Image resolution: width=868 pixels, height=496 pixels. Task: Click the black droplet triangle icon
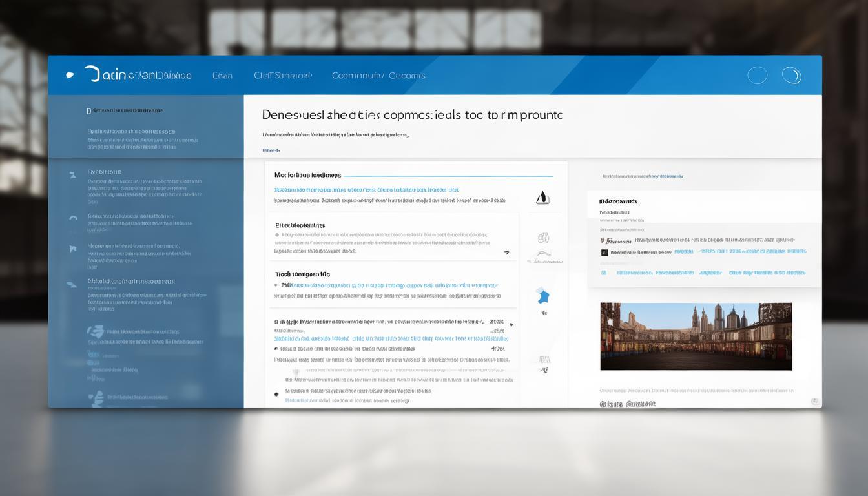tap(542, 198)
